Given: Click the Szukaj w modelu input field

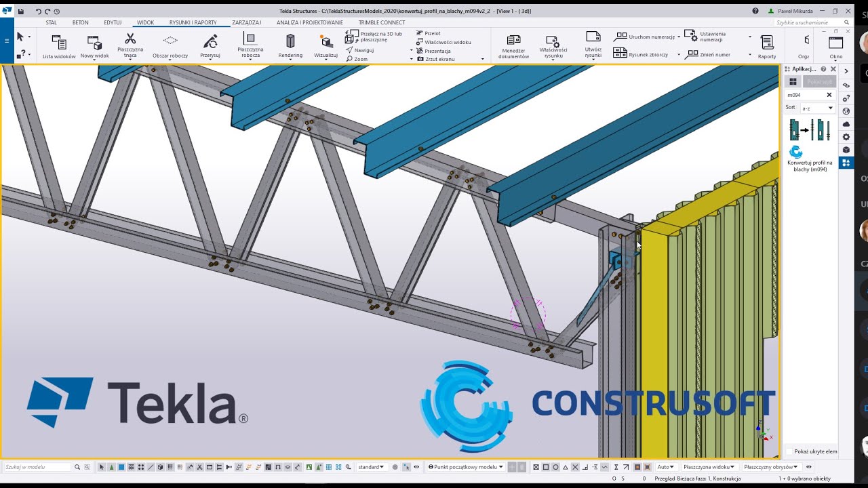Looking at the screenshot, I should click(x=37, y=467).
